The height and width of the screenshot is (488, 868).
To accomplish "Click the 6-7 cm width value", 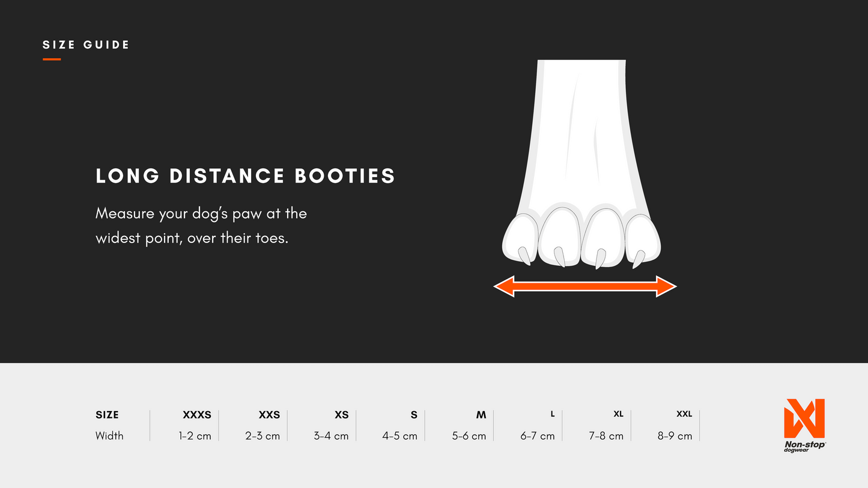I will point(537,436).
